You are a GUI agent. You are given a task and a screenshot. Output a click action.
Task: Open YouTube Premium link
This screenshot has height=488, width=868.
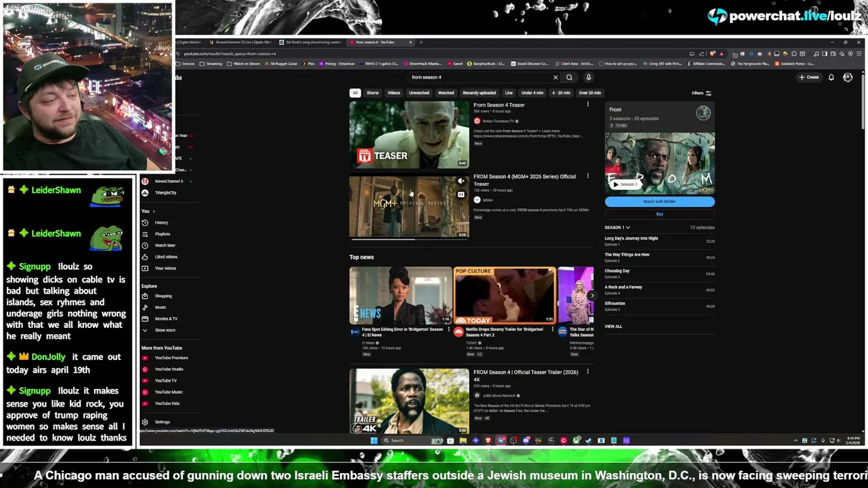[171, 358]
